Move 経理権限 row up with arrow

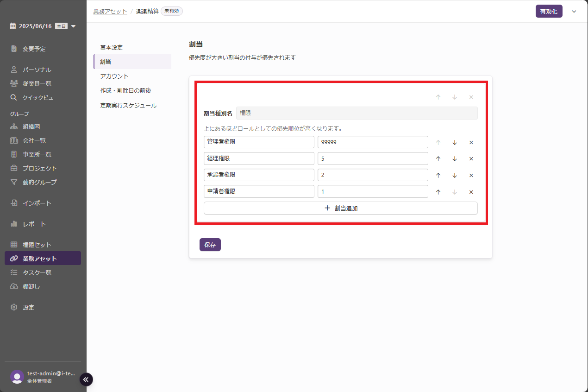[438, 159]
